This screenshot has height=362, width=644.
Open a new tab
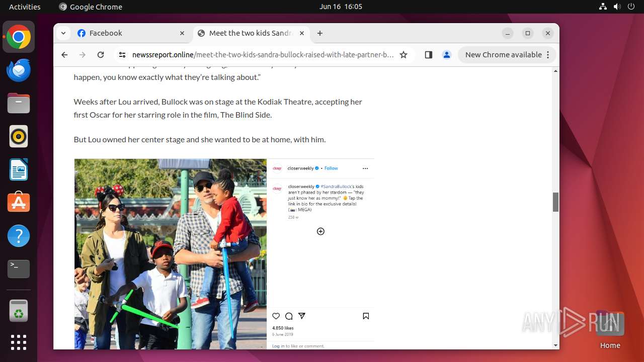[320, 33]
